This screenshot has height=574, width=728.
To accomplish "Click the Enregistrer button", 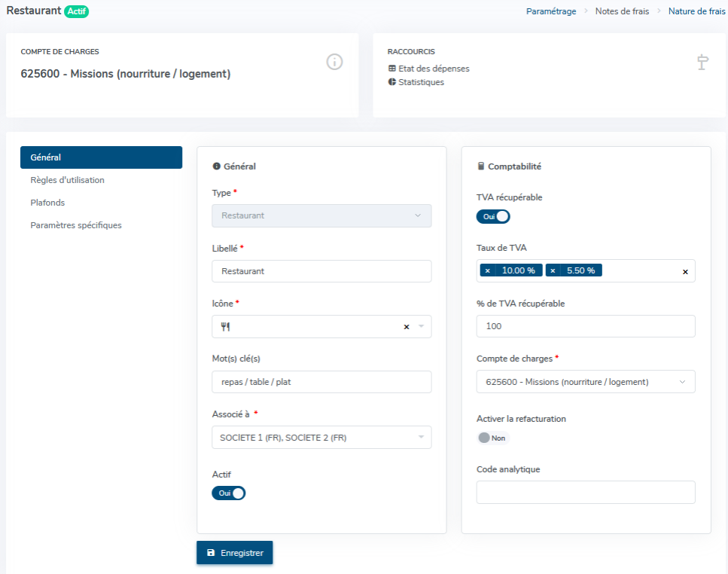I will [235, 553].
